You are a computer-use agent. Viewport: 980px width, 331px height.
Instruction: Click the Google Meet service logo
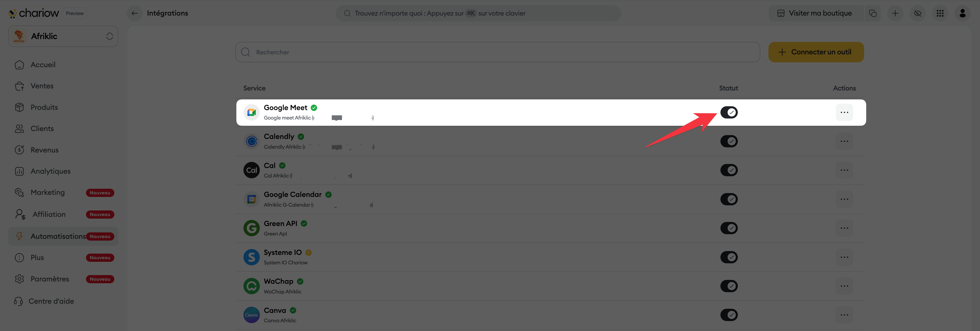click(x=251, y=112)
